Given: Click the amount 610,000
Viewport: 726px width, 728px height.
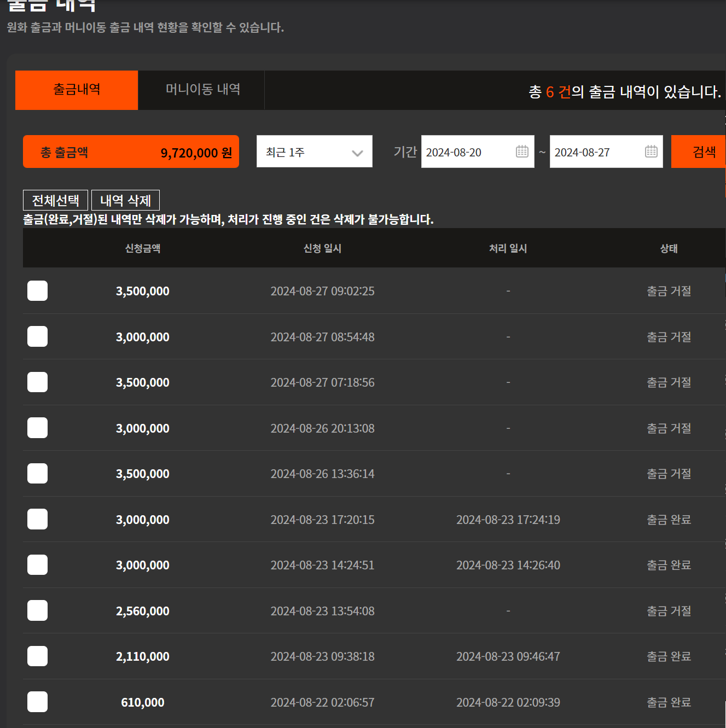Looking at the screenshot, I should (143, 702).
